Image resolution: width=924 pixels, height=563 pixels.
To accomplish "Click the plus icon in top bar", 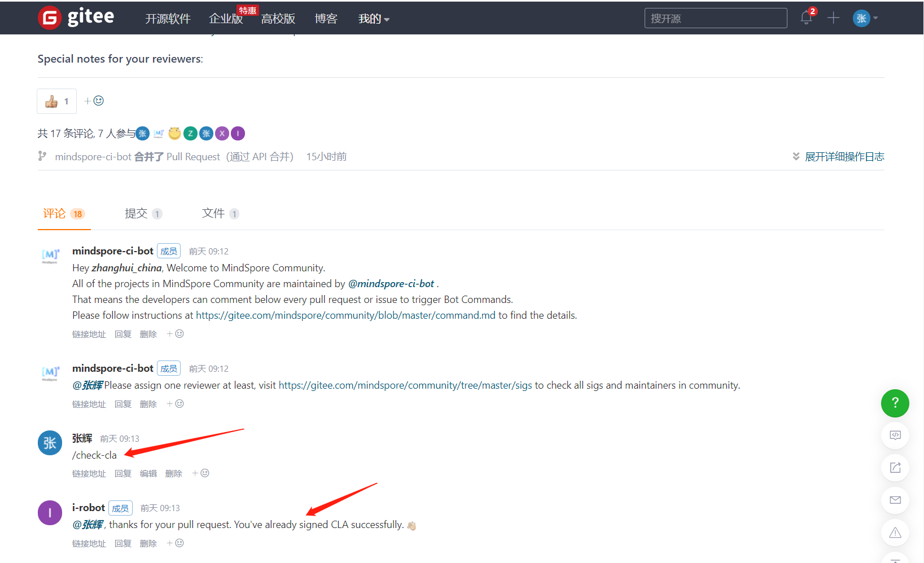I will point(833,18).
